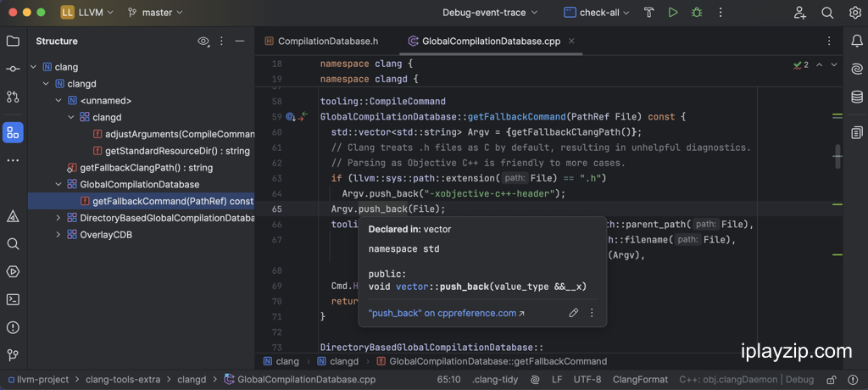Show more tool windows ellipsis

tap(13, 160)
